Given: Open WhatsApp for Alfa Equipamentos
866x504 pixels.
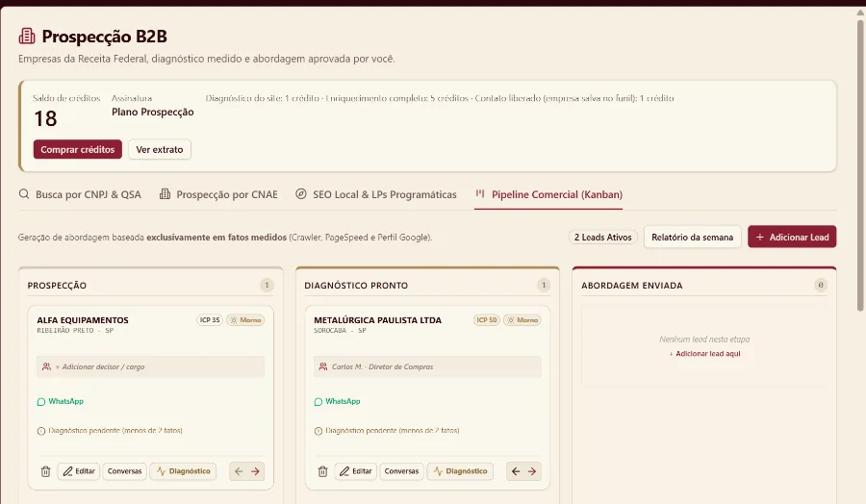Looking at the screenshot, I should coord(61,401).
